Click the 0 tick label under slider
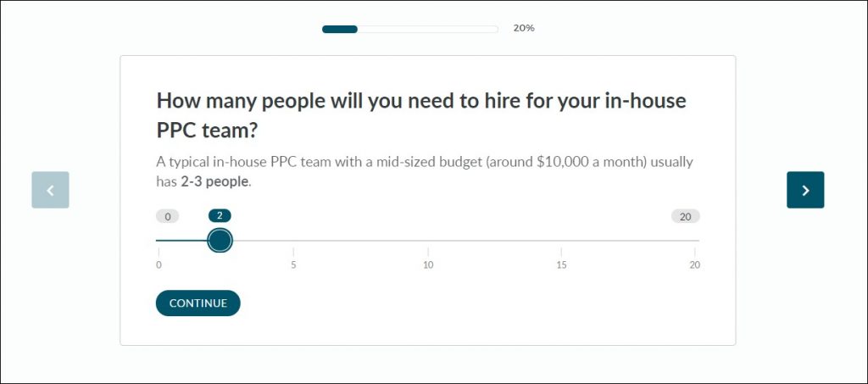Image resolution: width=868 pixels, height=384 pixels. 159,265
